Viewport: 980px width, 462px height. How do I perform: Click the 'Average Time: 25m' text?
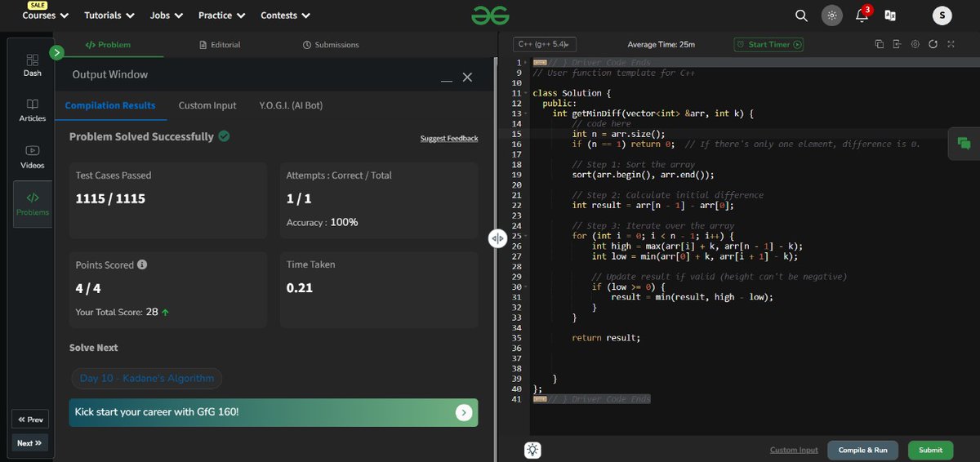[661, 45]
